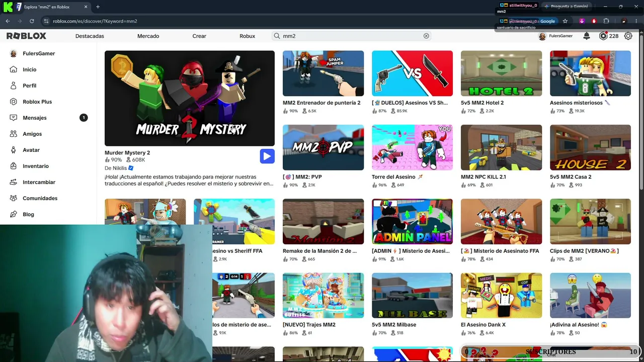The height and width of the screenshot is (362, 644).
Task: Open the ¡Adivina al Asesino! thumbnail
Action: [x=590, y=296]
